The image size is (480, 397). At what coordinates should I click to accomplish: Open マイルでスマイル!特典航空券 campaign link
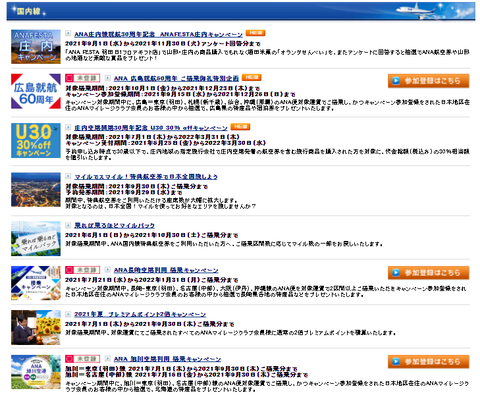(146, 176)
